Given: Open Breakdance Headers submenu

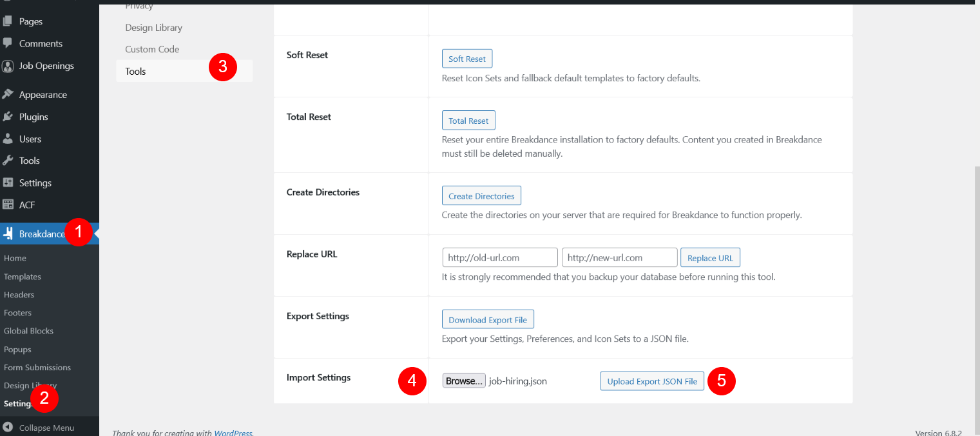Looking at the screenshot, I should click(x=19, y=295).
